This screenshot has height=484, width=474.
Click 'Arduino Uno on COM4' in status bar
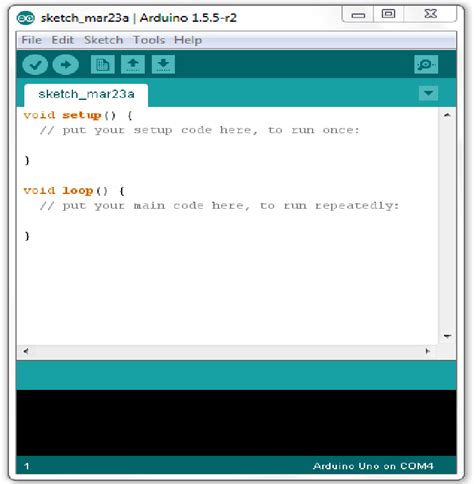click(x=373, y=466)
